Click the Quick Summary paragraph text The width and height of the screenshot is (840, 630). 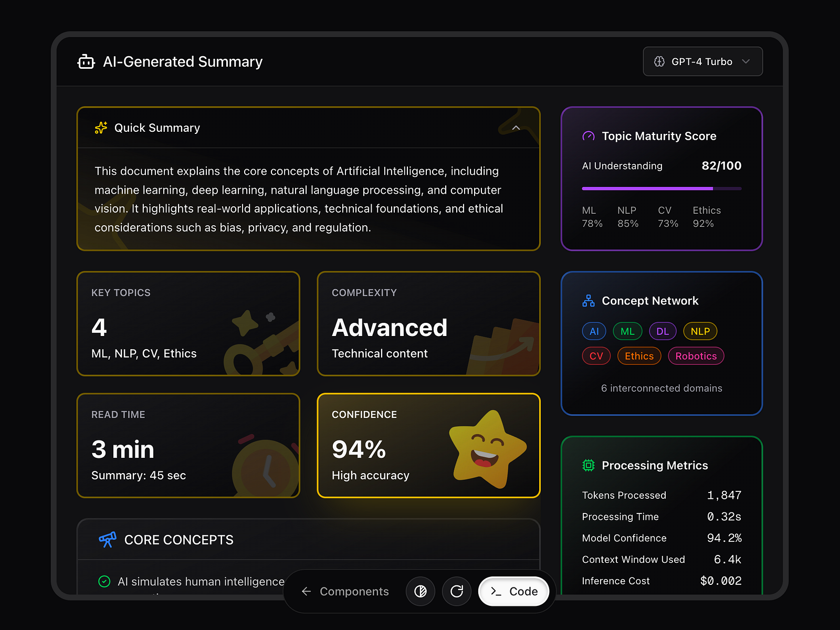(x=299, y=199)
